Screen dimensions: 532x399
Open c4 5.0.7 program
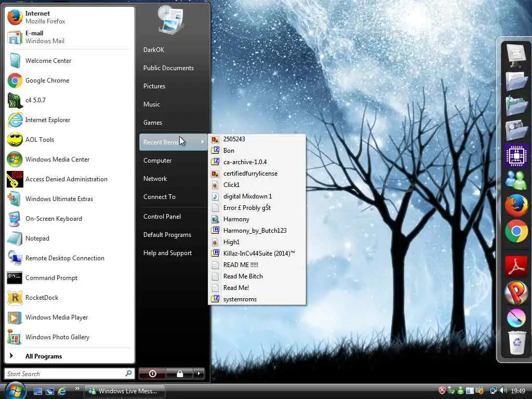(70, 100)
